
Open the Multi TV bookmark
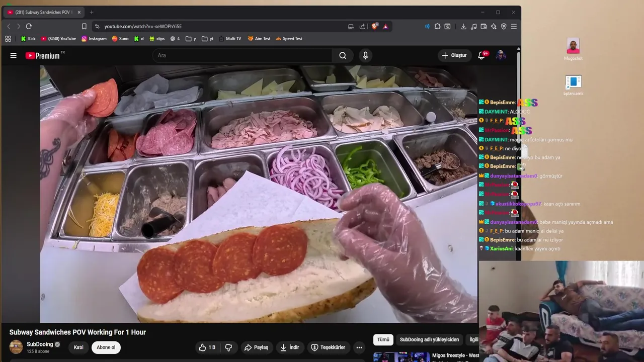[x=229, y=38]
